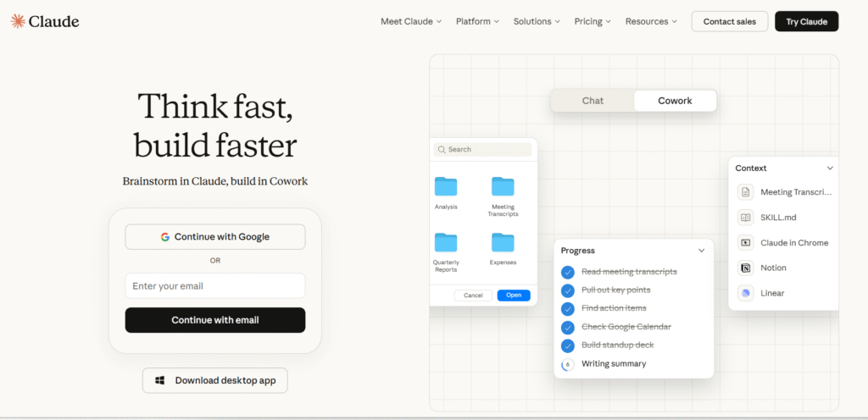Click the SKILL.md context icon

(x=745, y=218)
